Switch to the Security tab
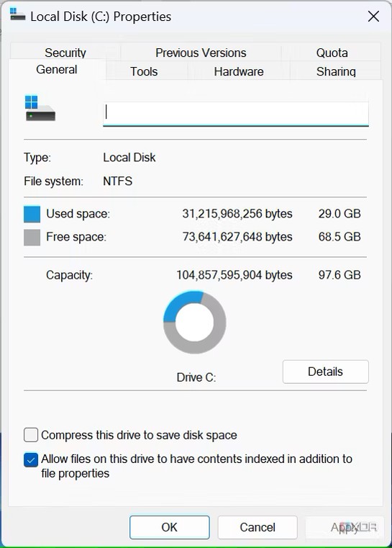Screen dimensions: 392x548 pos(65,53)
